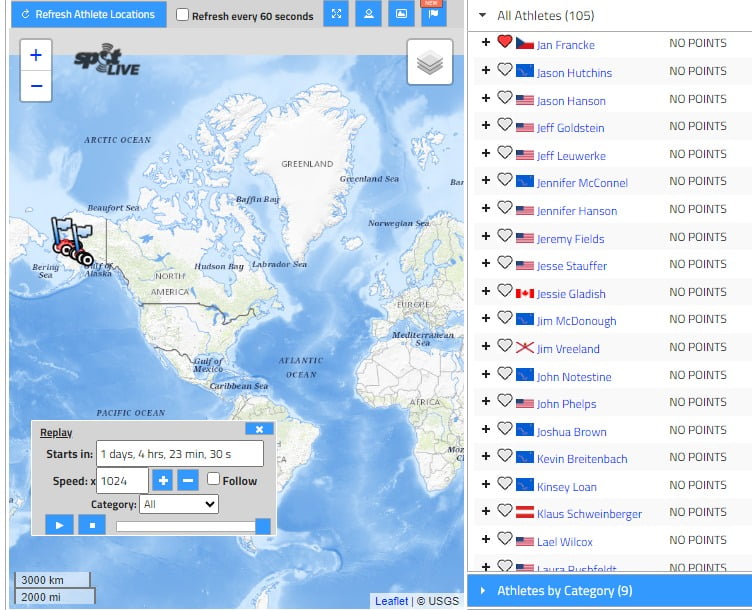Unfavorite Jan Francke's red heart

[x=505, y=43]
